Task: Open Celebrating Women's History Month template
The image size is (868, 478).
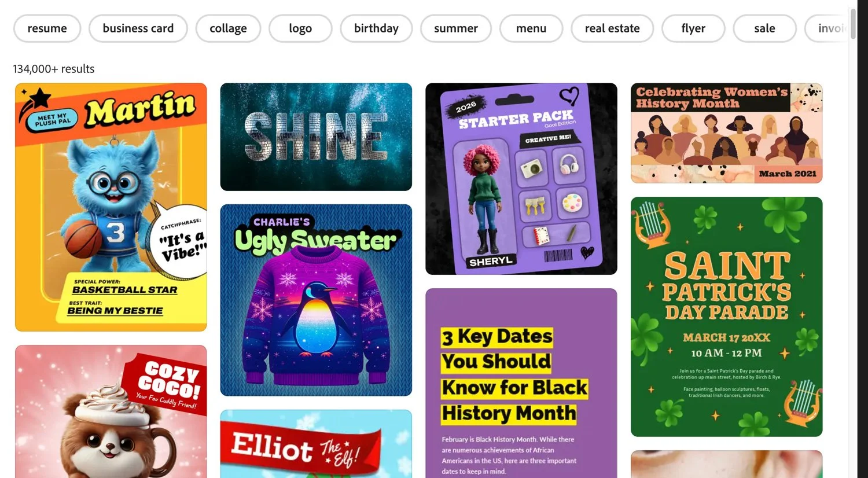Action: point(727,133)
